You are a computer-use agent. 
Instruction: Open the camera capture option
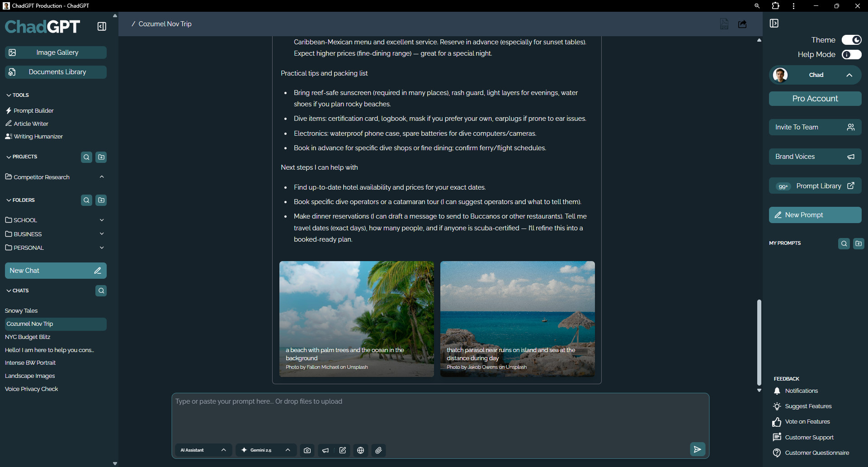(x=307, y=450)
